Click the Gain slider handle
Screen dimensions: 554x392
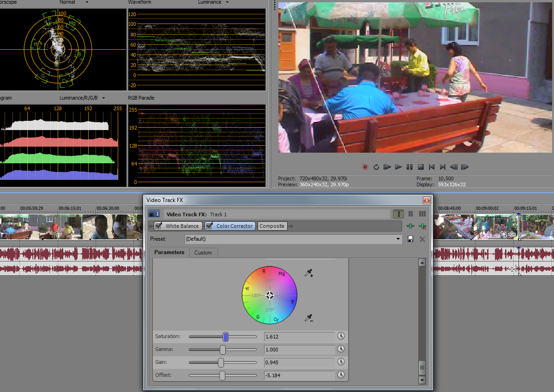click(x=221, y=362)
